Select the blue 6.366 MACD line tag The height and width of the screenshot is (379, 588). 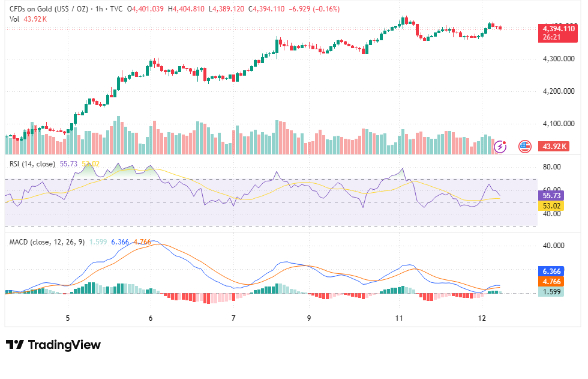pyautogui.click(x=551, y=271)
